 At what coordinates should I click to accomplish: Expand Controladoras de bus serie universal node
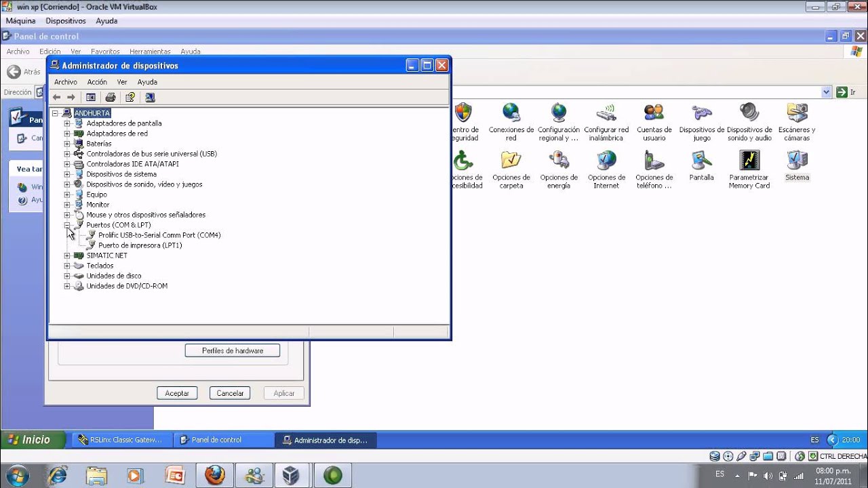coord(67,154)
